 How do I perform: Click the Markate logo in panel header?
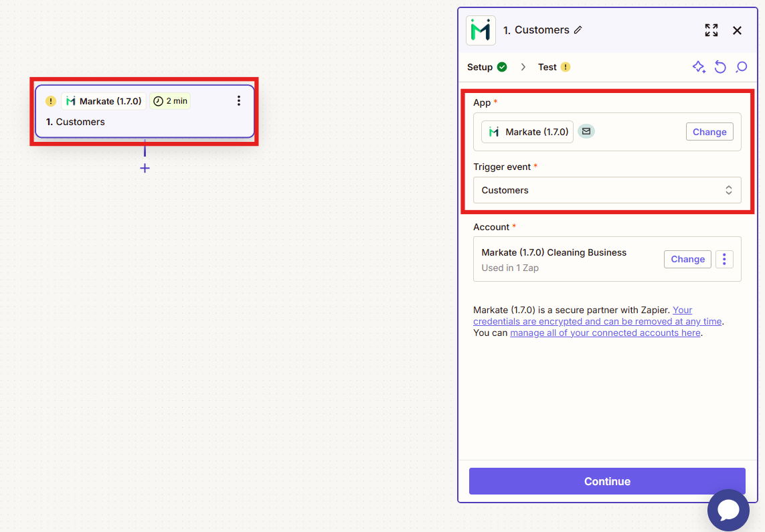(x=481, y=30)
